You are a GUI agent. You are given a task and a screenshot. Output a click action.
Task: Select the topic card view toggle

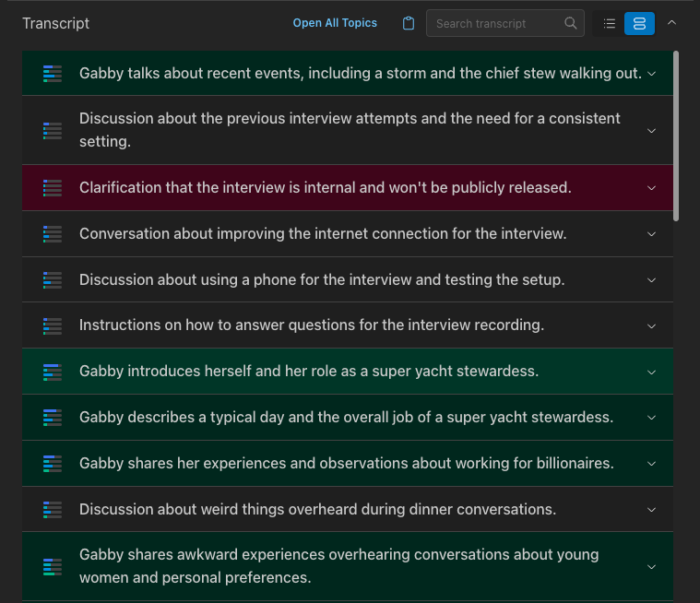point(639,23)
